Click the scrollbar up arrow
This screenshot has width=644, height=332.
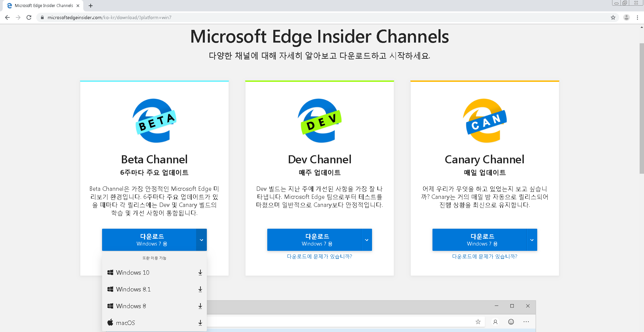point(642,27)
